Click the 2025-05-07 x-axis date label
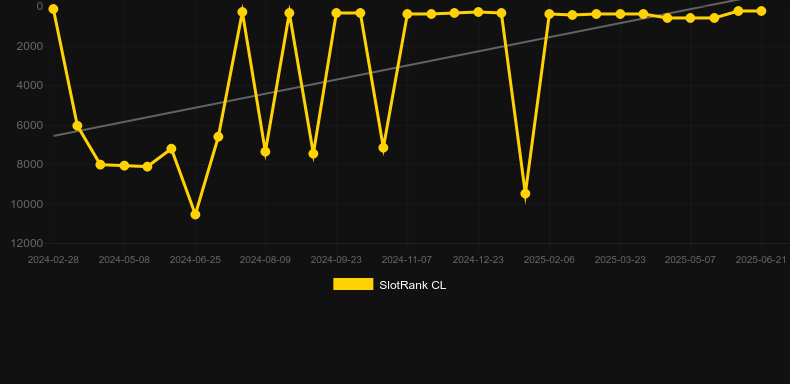Image resolution: width=790 pixels, height=384 pixels. 690,260
